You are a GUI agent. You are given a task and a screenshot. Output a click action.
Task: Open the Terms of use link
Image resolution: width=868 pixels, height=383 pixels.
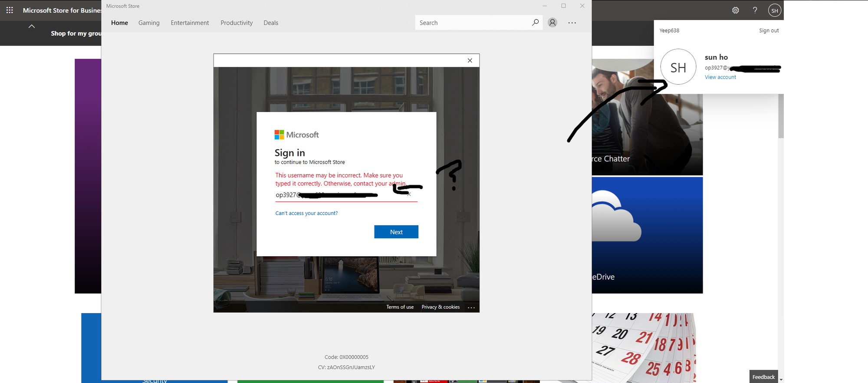(x=400, y=307)
